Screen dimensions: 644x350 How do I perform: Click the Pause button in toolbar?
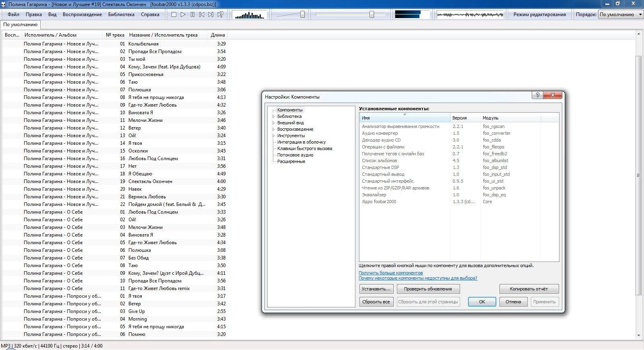coord(192,14)
